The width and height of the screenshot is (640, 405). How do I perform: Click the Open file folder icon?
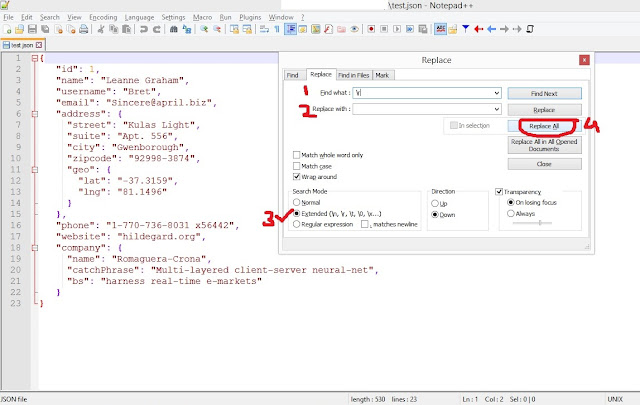pyautogui.click(x=19, y=29)
